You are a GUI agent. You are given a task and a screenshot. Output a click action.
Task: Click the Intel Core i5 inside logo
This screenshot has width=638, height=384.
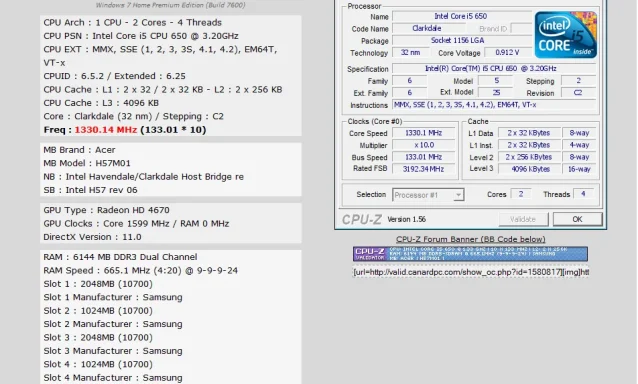(566, 35)
